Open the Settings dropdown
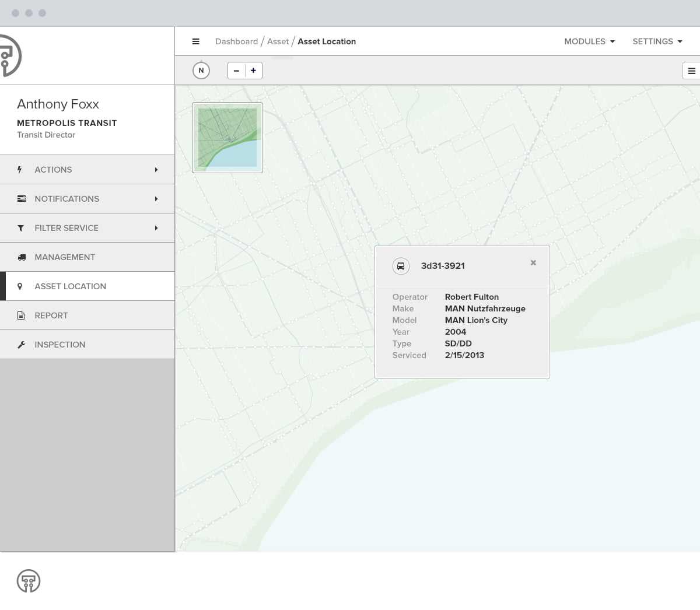This screenshot has width=700, height=610. (657, 41)
